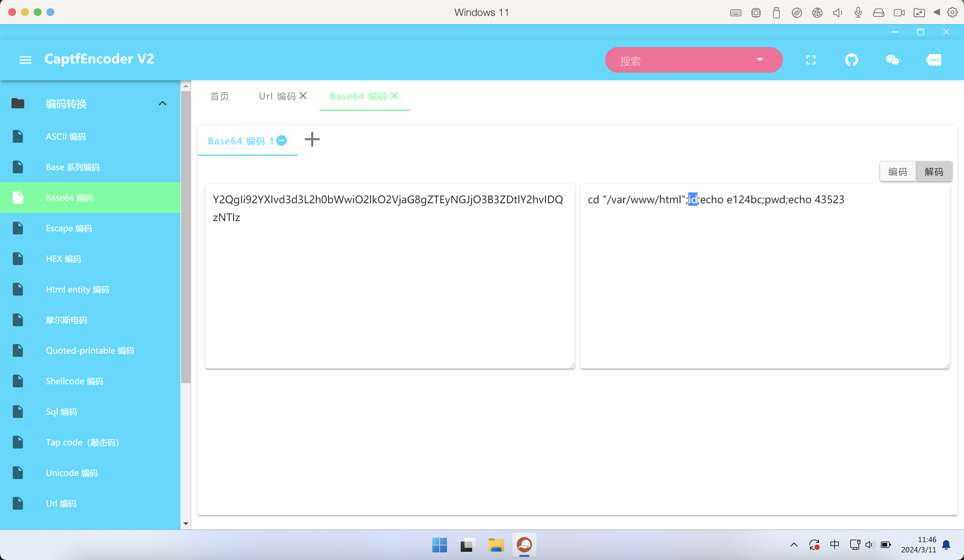Image resolution: width=964 pixels, height=560 pixels.
Task: Select Url 编码 in sidebar
Action: (x=90, y=503)
